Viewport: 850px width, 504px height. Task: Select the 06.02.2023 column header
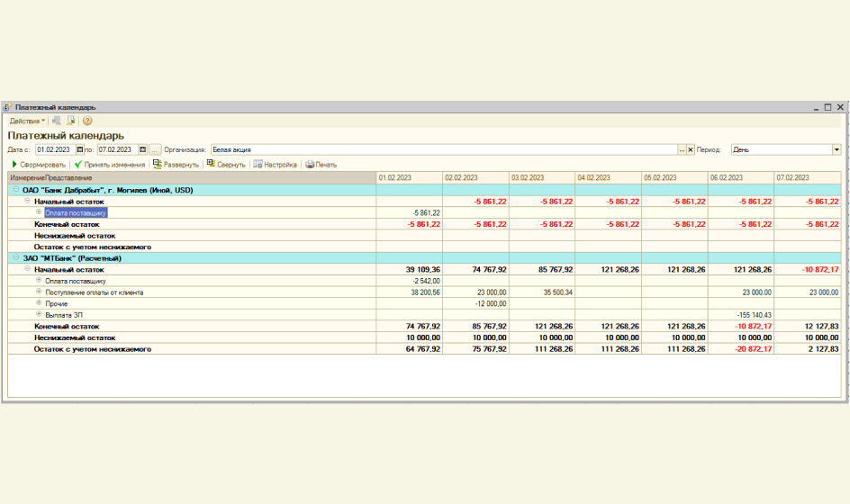pos(740,178)
